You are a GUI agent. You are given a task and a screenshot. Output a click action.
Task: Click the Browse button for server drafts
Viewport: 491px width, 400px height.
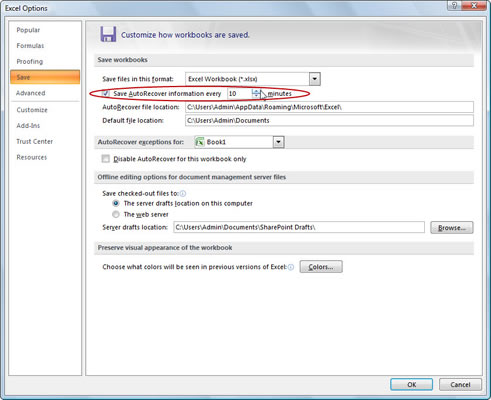tap(452, 228)
